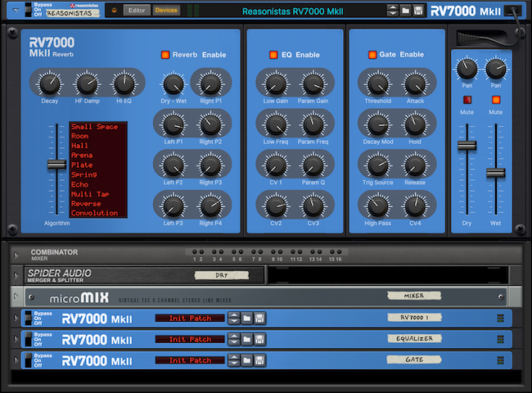The image size is (532, 393).
Task: Click the High Pass knob
Action: point(378,206)
